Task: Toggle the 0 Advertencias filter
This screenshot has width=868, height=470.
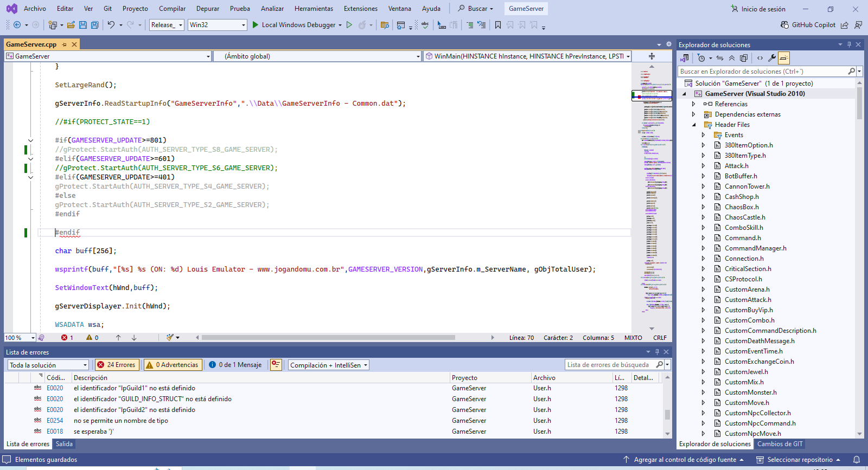Action: click(x=173, y=365)
